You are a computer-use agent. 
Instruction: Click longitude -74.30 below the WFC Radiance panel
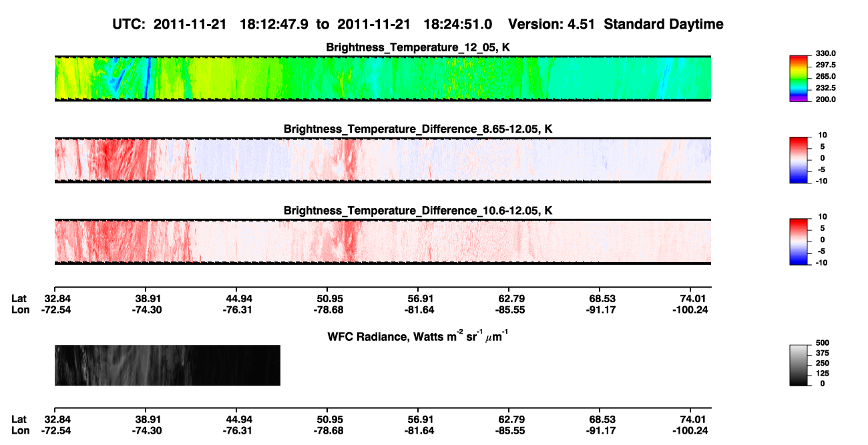[146, 430]
